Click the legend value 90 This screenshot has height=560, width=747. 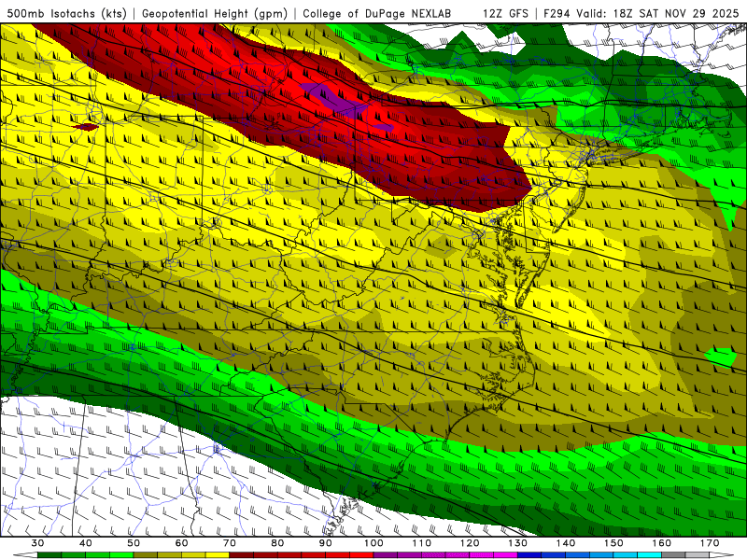tap(326, 543)
